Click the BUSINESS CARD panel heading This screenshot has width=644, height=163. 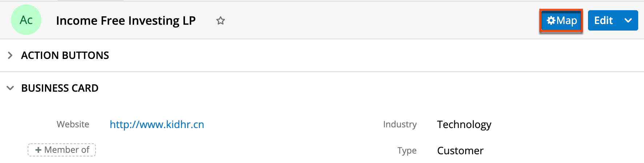pos(60,88)
